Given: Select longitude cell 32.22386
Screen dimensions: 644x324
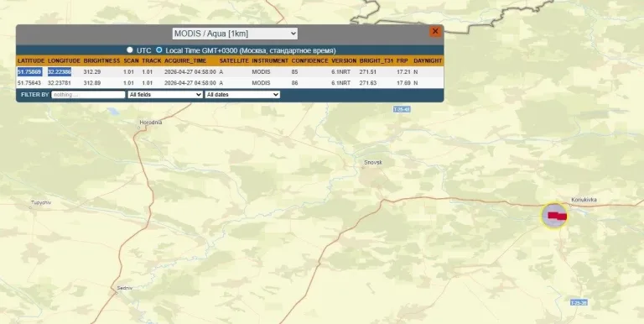Looking at the screenshot, I should [x=60, y=72].
